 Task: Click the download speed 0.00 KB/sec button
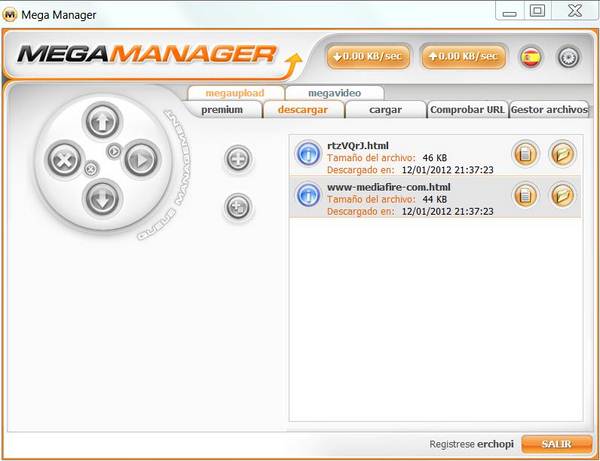click(367, 56)
